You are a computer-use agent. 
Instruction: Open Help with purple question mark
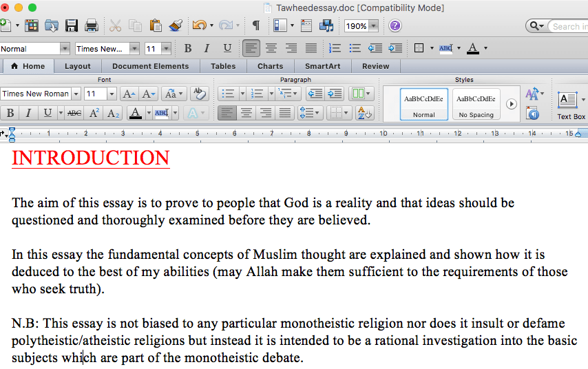point(395,26)
